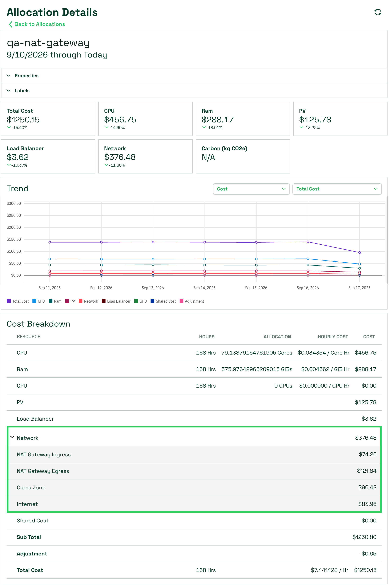The height and width of the screenshot is (588, 390).
Task: Click the refresh icon at top right
Action: click(x=378, y=12)
